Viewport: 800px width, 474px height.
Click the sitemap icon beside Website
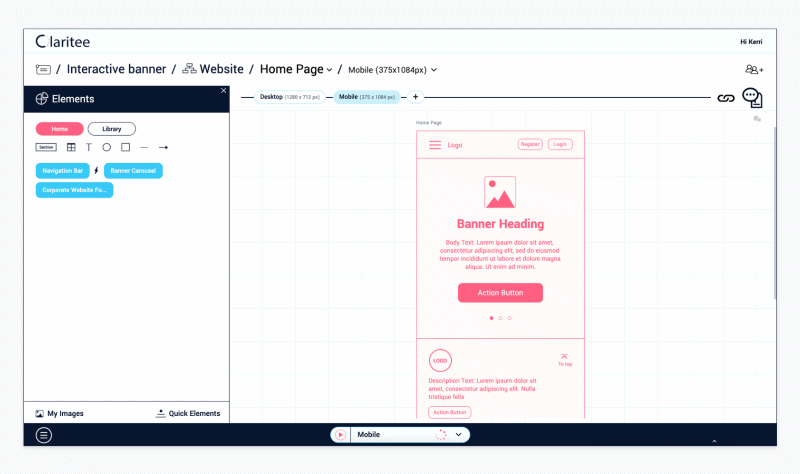tap(189, 68)
